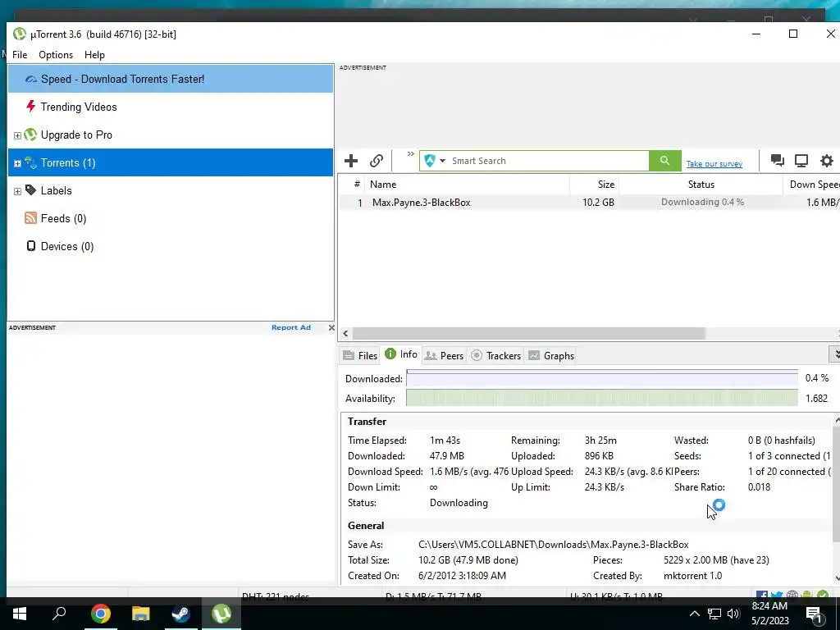The height and width of the screenshot is (630, 840).
Task: Click the Add Torrent plus icon
Action: pos(351,161)
